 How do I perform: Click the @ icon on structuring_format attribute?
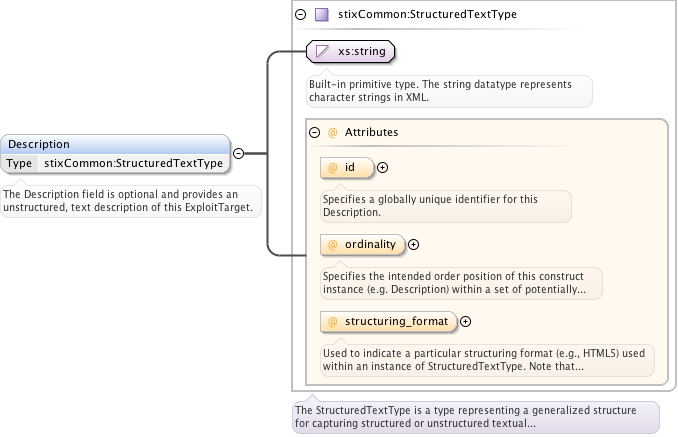click(x=333, y=321)
